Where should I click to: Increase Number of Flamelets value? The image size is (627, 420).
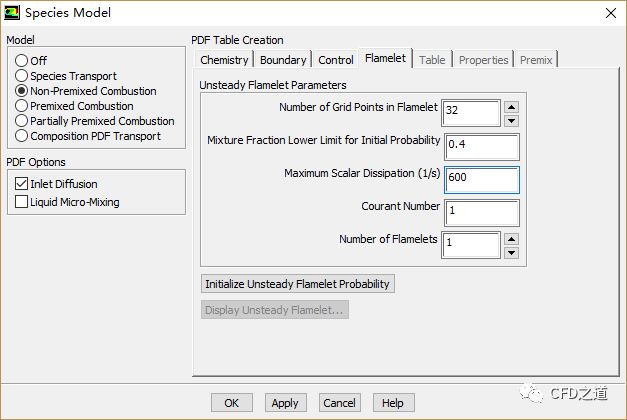[511, 239]
